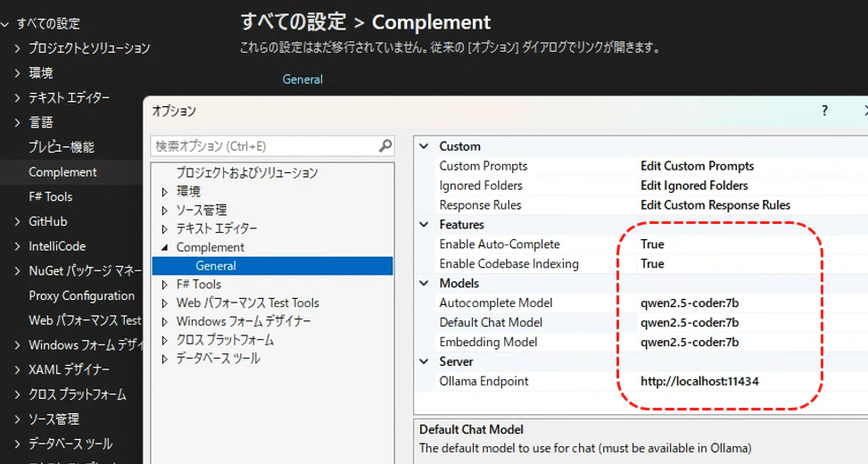Select F# Tools in settings sidebar

[x=50, y=196]
